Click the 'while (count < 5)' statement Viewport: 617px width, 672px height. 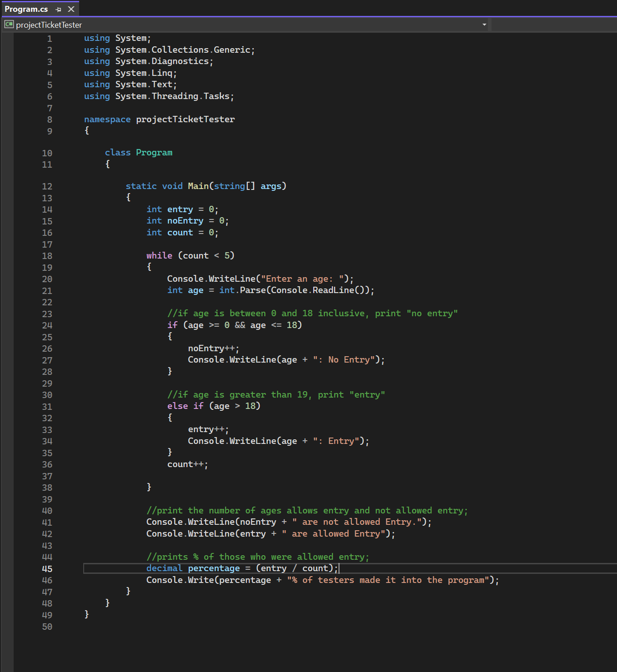pos(191,256)
